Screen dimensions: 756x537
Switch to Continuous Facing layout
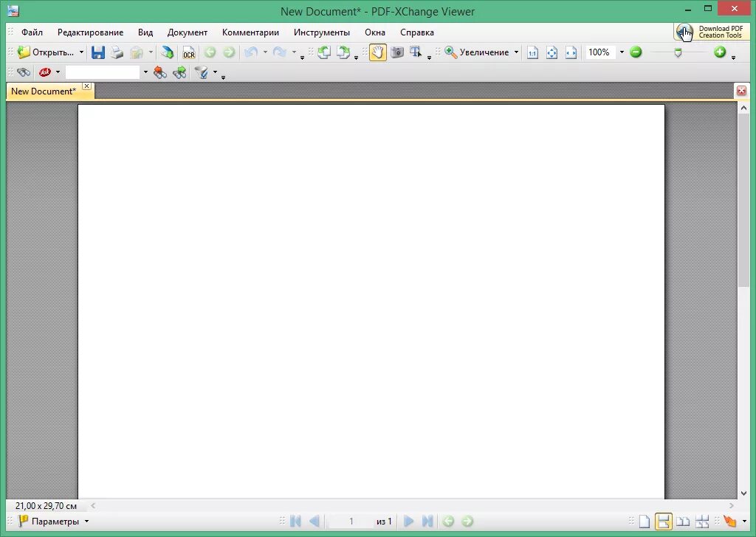pos(702,521)
